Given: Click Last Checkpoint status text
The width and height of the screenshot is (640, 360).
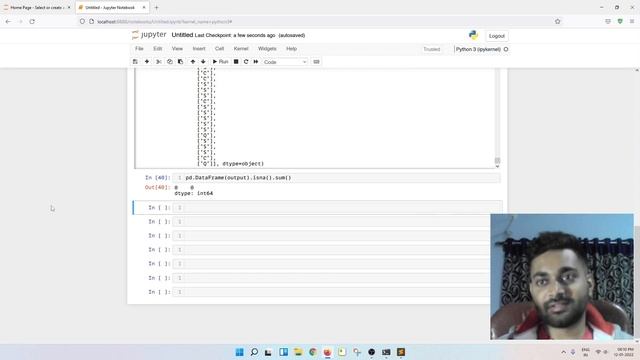Looking at the screenshot, I should coord(235,36).
